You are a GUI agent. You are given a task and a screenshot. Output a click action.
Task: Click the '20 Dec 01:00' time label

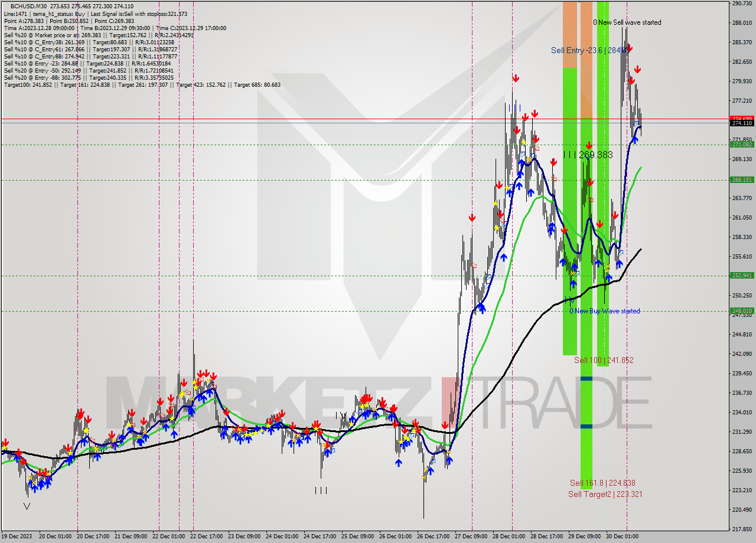55,537
